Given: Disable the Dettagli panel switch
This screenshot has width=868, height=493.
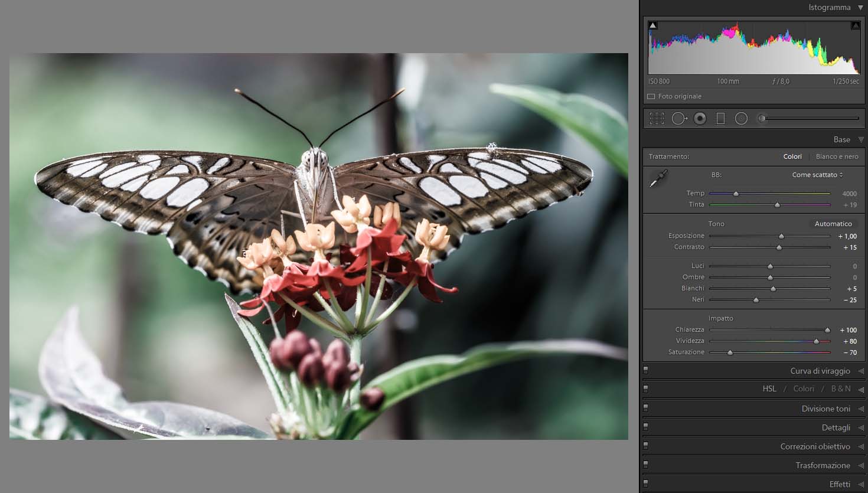Looking at the screenshot, I should pyautogui.click(x=646, y=427).
